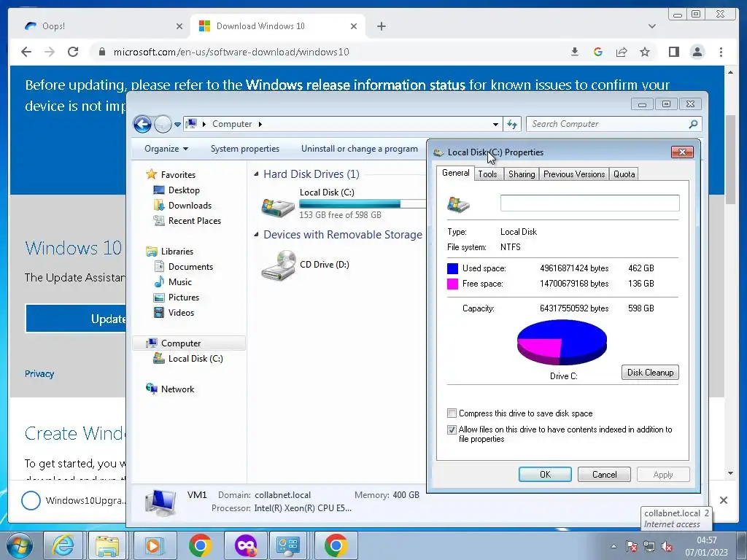Screen dimensions: 747x560
Task: Select Network in the navigation pane
Action: click(177, 389)
